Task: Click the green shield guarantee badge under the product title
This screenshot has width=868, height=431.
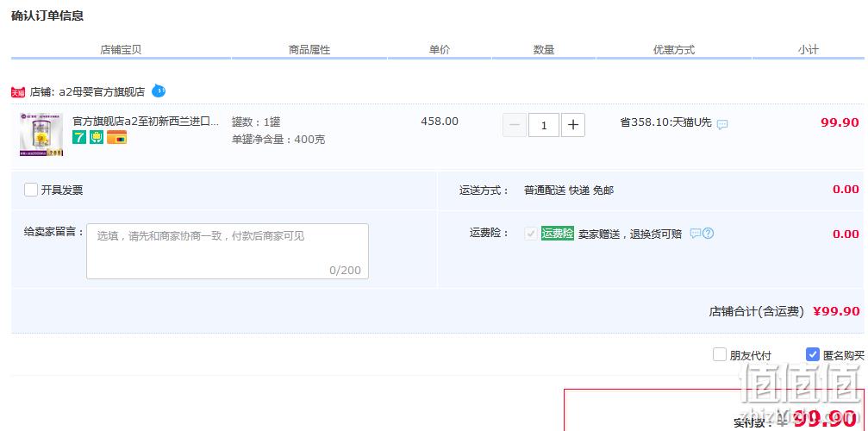Action: point(97,137)
